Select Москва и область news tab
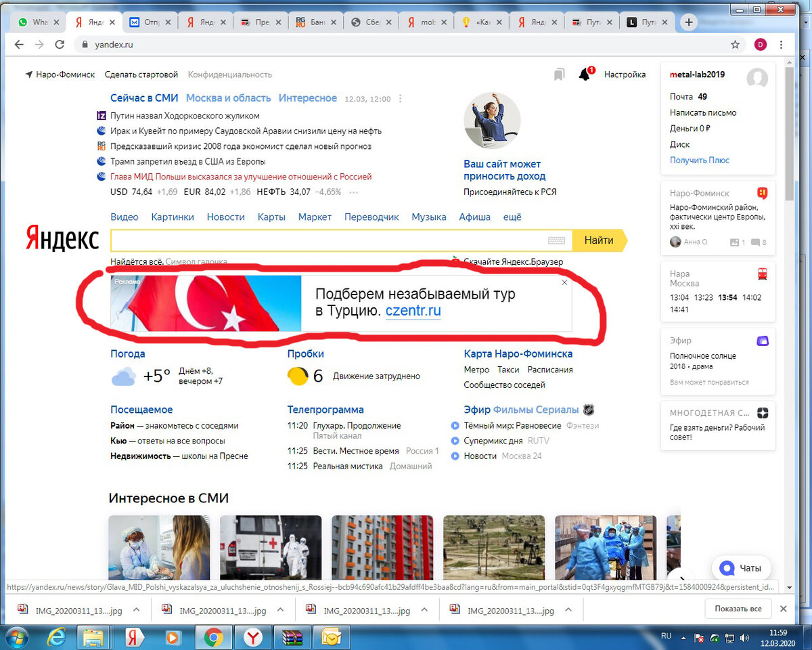 tap(228, 98)
